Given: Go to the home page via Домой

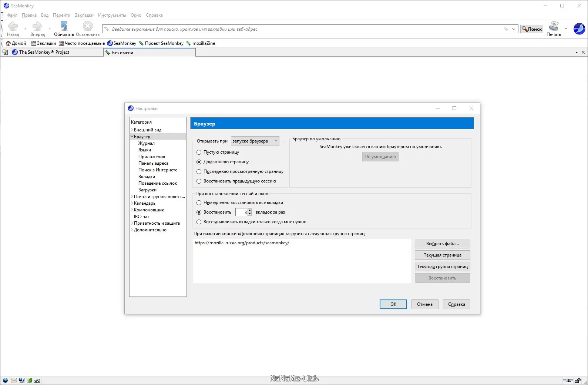Looking at the screenshot, I should tap(16, 43).
